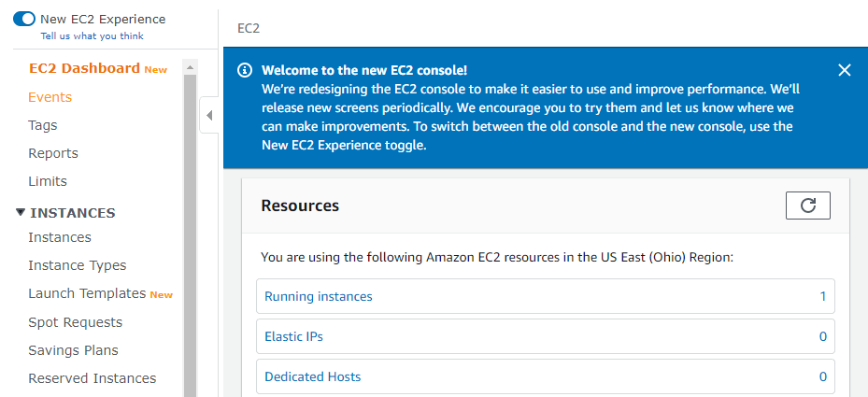Refresh the Resources panel
The height and width of the screenshot is (397, 868).
[x=807, y=206]
